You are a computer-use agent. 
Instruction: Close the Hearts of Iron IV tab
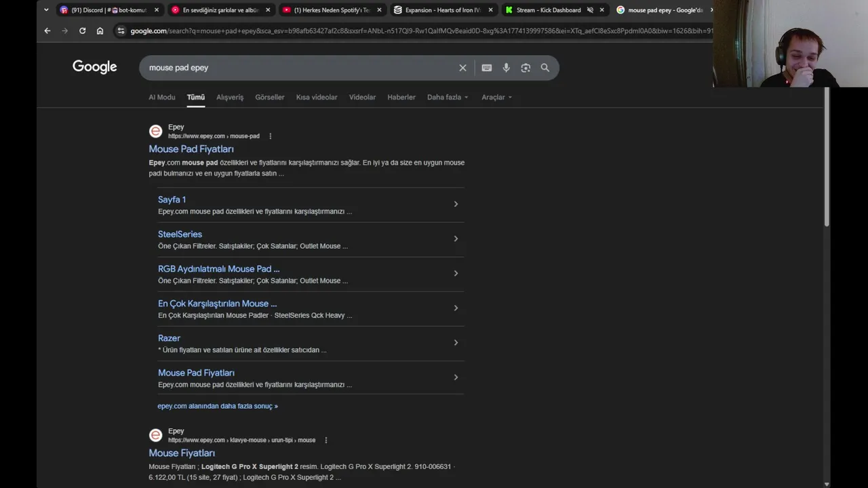pyautogui.click(x=490, y=10)
